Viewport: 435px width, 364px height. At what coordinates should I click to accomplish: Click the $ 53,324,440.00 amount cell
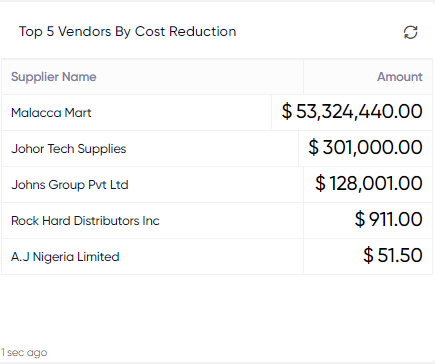(352, 111)
